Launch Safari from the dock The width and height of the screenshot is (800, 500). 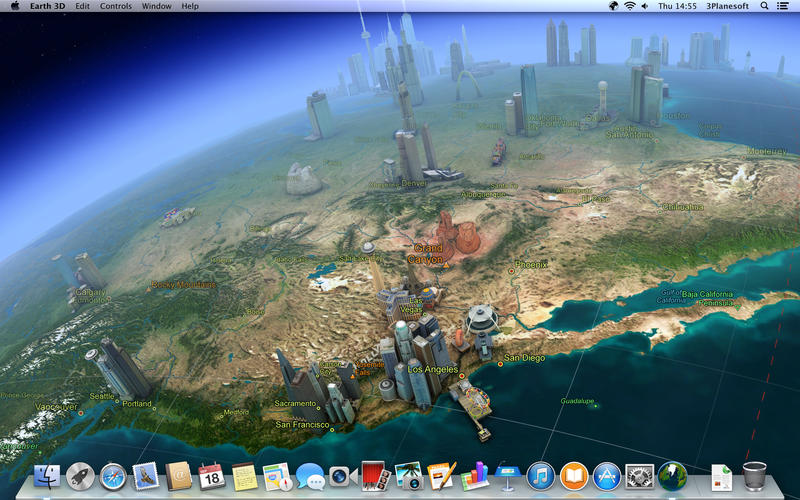[x=113, y=477]
